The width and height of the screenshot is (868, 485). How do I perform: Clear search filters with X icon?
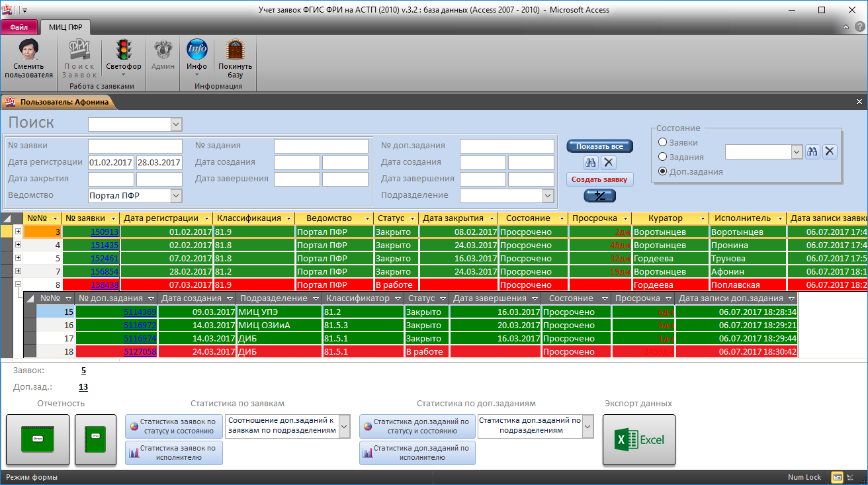pyautogui.click(x=609, y=163)
